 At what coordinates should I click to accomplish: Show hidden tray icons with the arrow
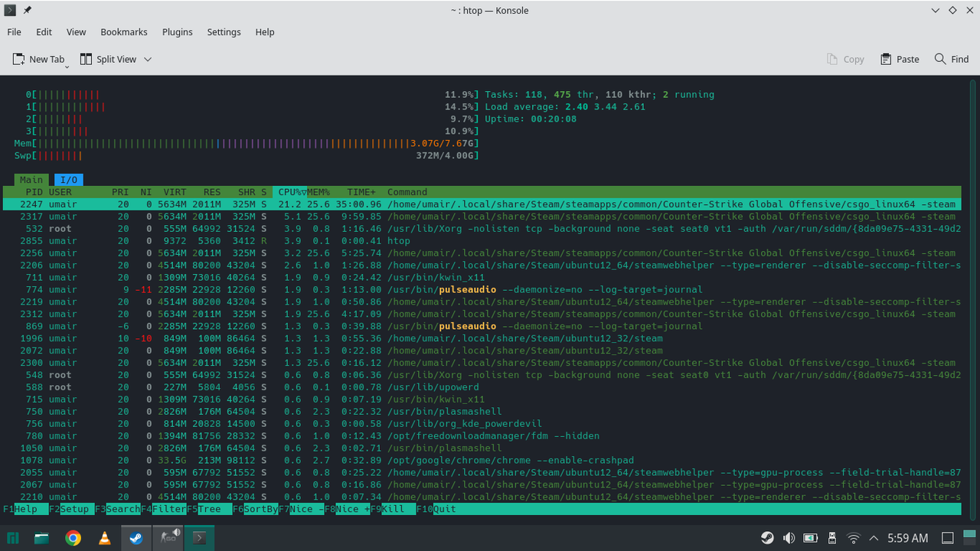point(875,538)
